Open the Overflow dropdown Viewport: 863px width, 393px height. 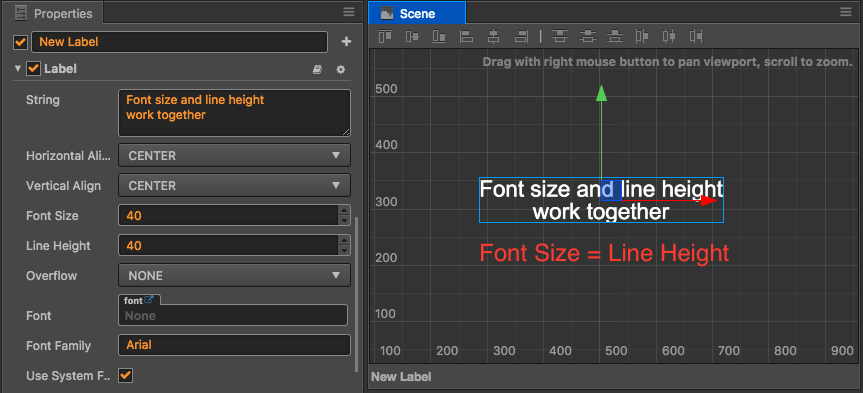234,275
